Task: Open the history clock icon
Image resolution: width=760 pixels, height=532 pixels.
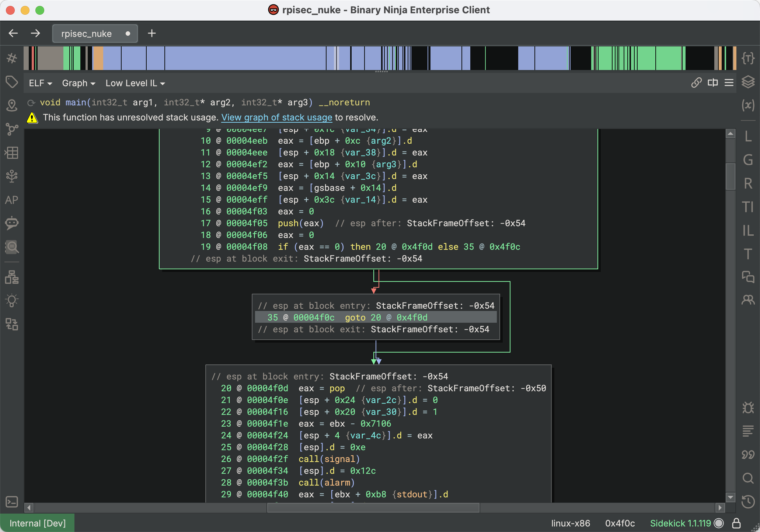Action: click(x=748, y=502)
